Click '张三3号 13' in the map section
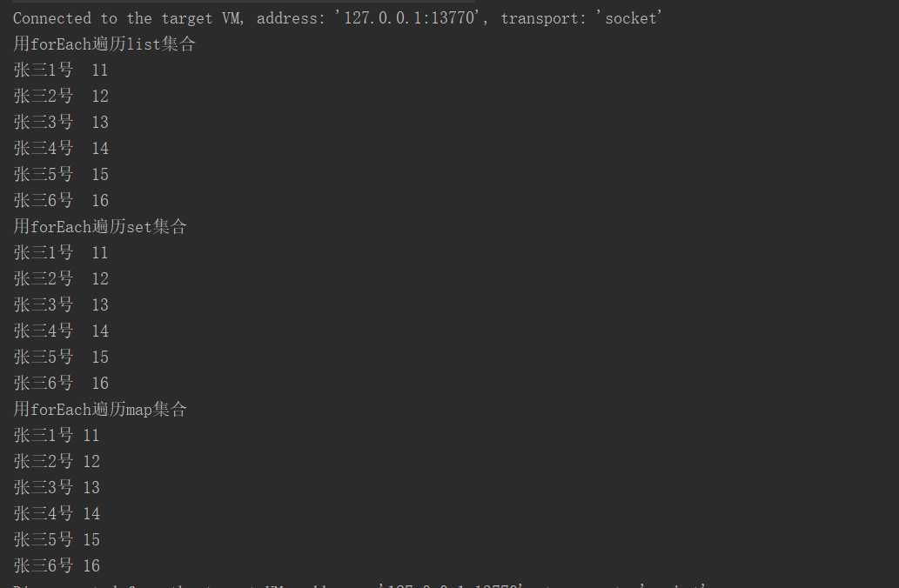 [57, 488]
